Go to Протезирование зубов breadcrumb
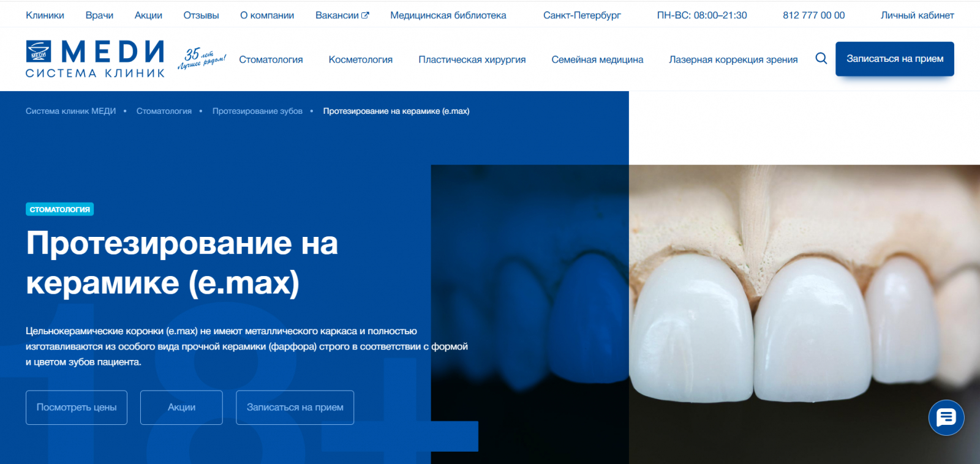980x464 pixels. tap(257, 111)
